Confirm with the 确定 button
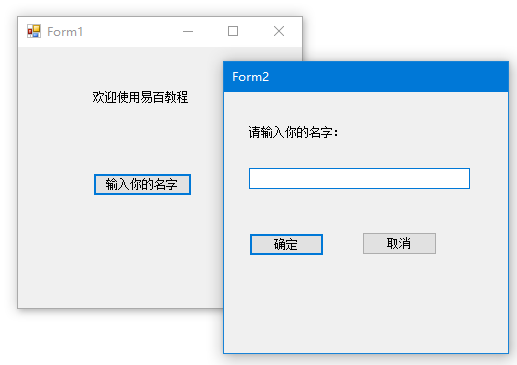This screenshot has height=365, width=517. 286,244
